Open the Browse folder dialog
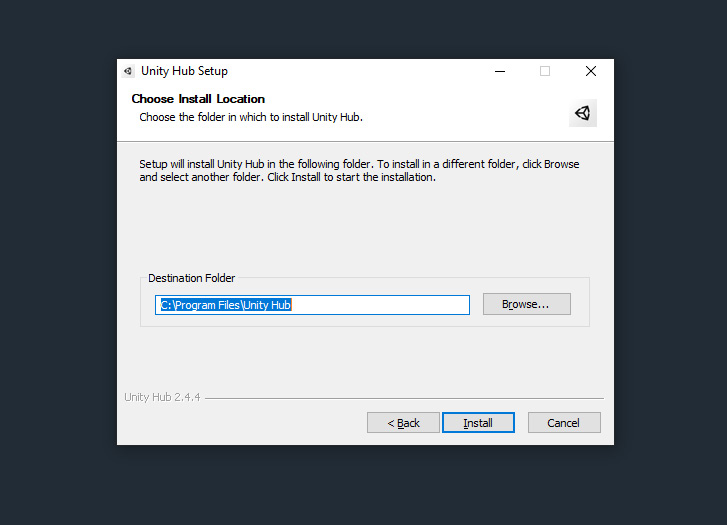Viewport: 727px width, 525px height. pos(526,304)
